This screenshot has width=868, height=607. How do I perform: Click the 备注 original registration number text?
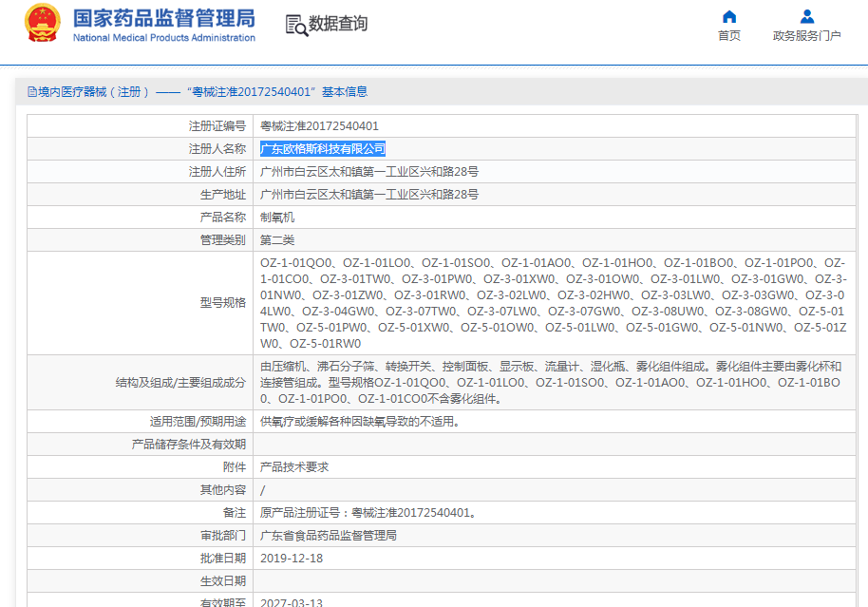pos(368,513)
